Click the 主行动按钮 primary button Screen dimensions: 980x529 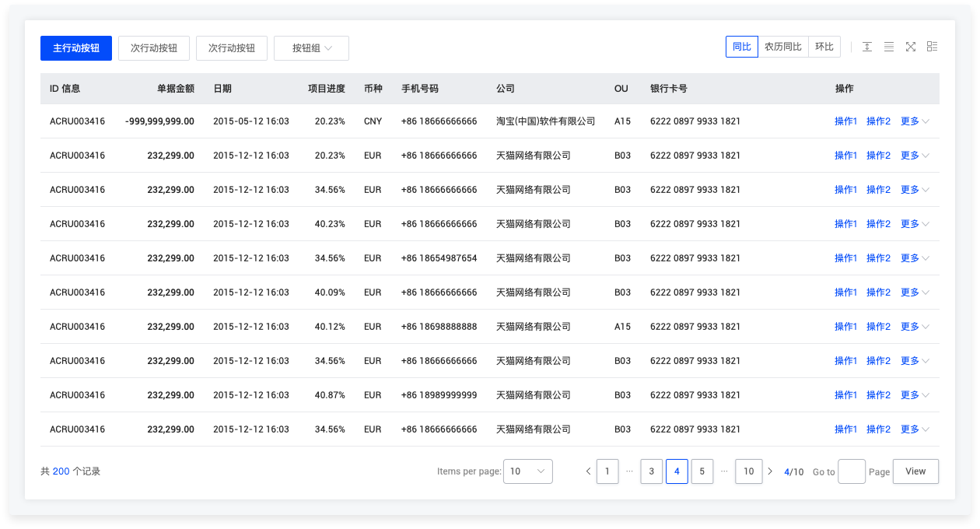pyautogui.click(x=76, y=48)
